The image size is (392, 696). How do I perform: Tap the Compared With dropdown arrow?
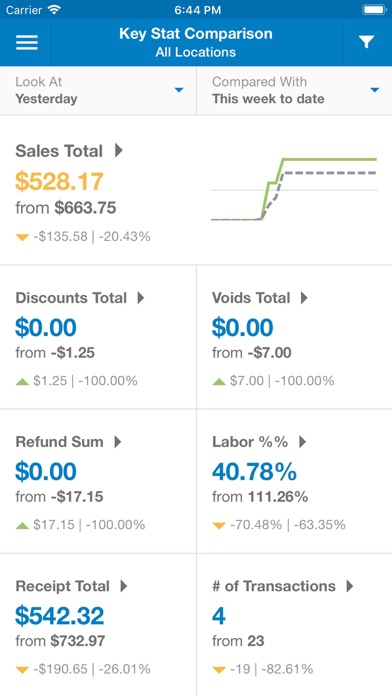click(375, 90)
